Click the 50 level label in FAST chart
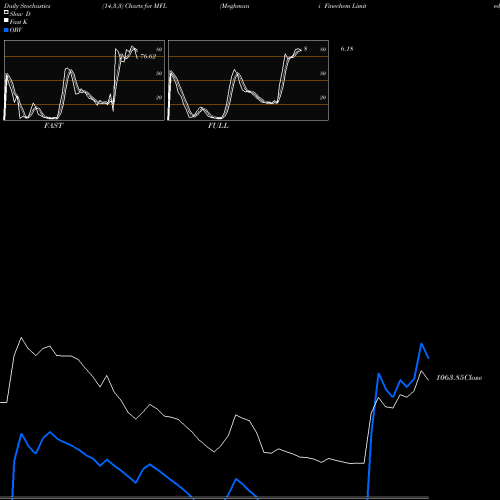500x500 pixels. (x=159, y=73)
